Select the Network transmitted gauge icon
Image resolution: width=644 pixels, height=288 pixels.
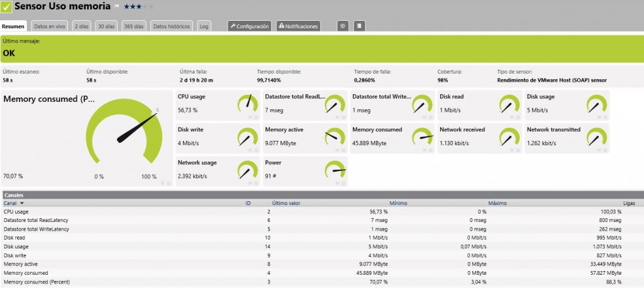tap(597, 136)
